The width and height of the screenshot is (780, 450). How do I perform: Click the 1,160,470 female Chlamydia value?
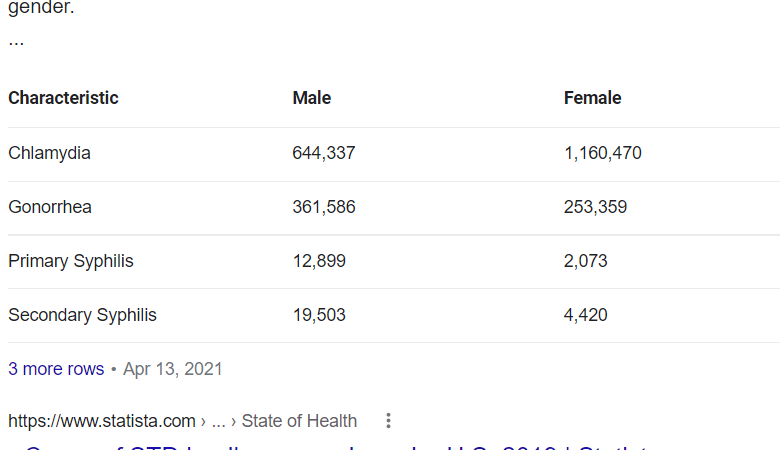pyautogui.click(x=602, y=153)
